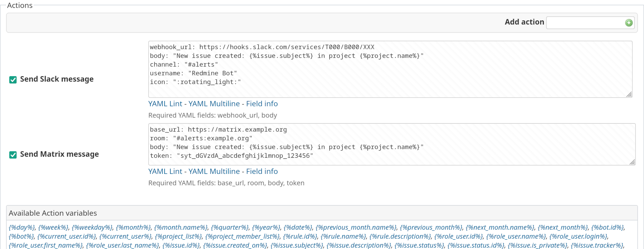Insert the {%day%} action variable

coord(22,228)
